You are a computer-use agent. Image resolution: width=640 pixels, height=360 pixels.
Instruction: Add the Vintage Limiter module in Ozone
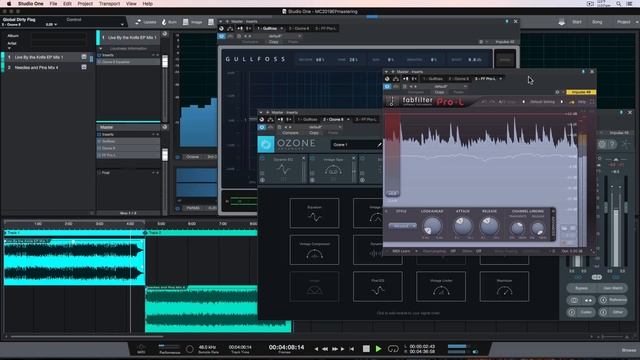(x=441, y=287)
